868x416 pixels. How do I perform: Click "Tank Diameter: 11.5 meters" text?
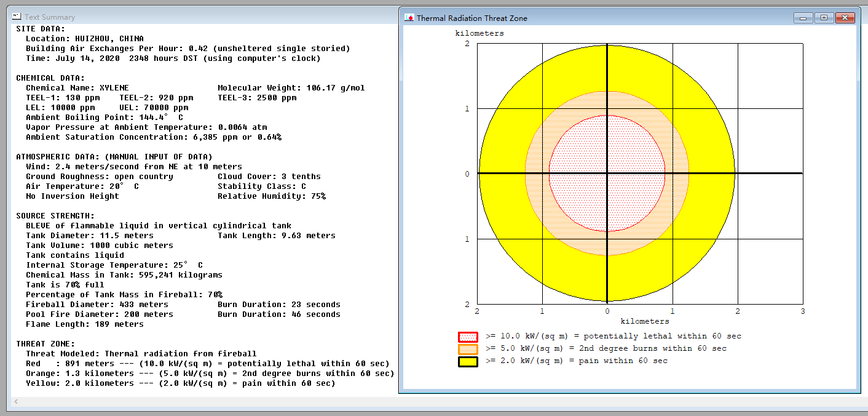tap(90, 236)
